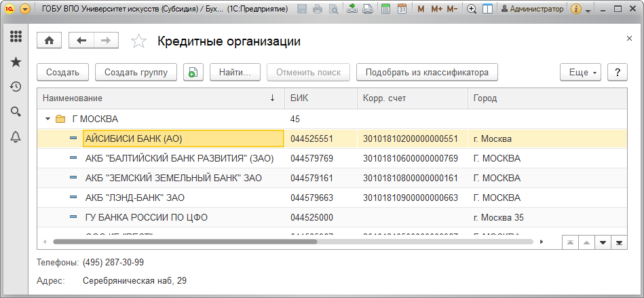Select АКБ "ЗЕМСКИЙ ЗЕМЕЛЬНЫЙ БАНК" ЗАО row
644x298 pixels.
[x=332, y=179]
